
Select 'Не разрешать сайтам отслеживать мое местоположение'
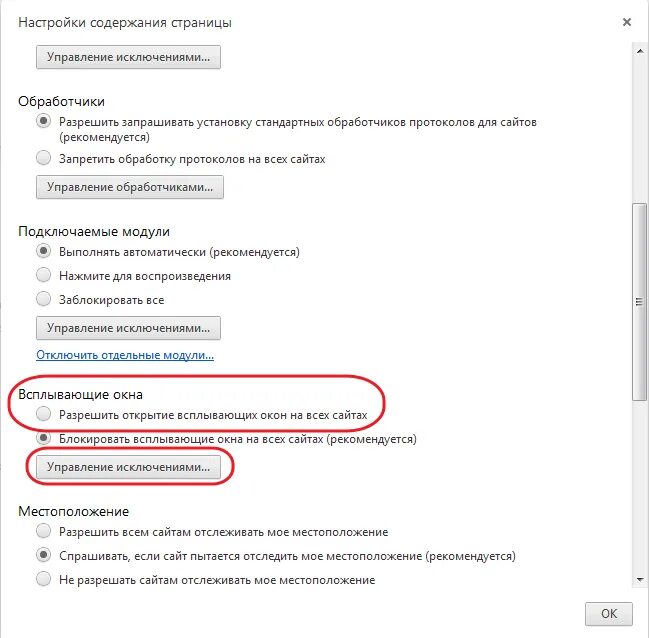click(43, 579)
